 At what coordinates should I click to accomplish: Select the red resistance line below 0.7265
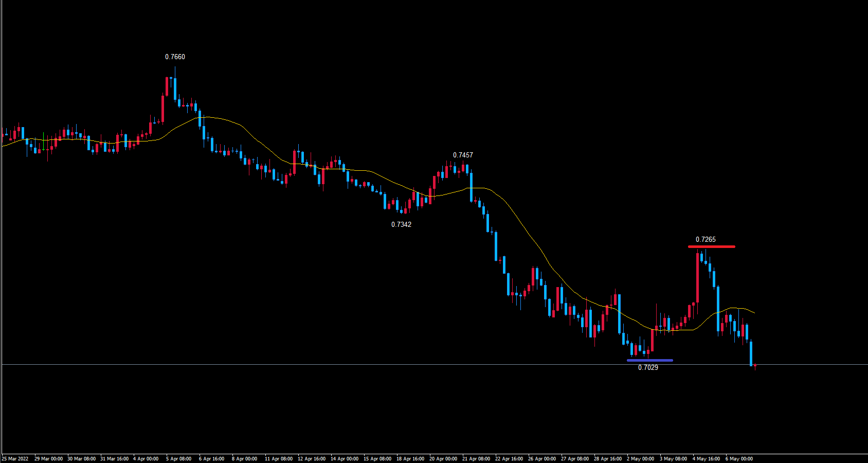(712, 247)
